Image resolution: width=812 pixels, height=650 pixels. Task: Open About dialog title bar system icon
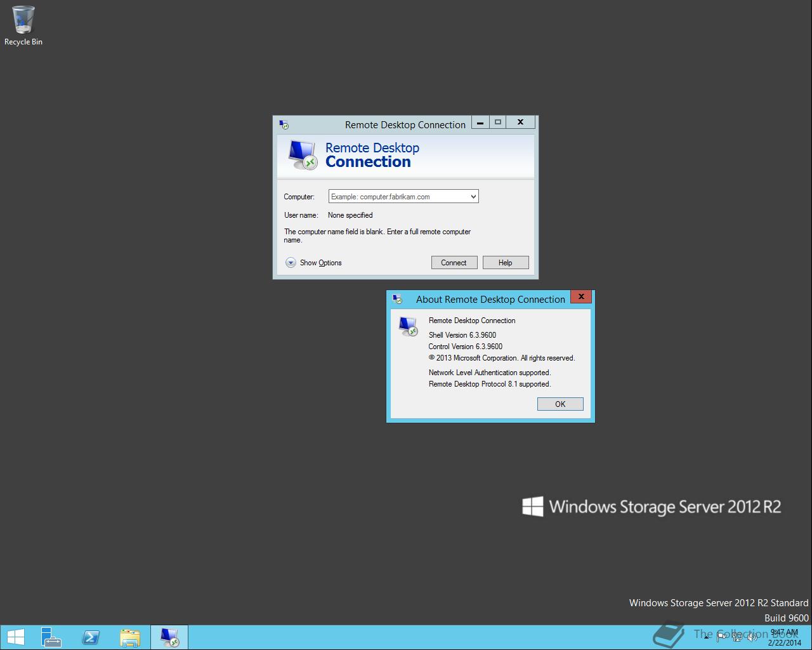pyautogui.click(x=398, y=299)
